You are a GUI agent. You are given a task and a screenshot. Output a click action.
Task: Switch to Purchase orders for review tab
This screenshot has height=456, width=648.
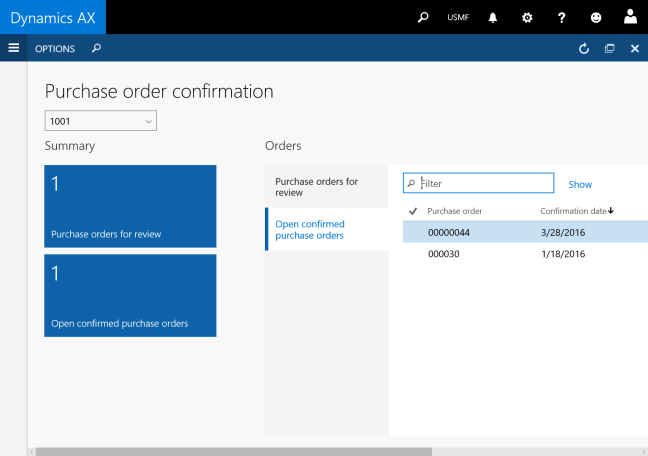[326, 186]
